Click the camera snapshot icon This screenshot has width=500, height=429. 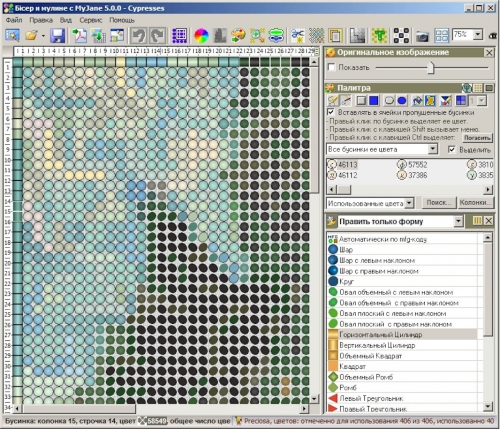pyautogui.click(x=422, y=36)
